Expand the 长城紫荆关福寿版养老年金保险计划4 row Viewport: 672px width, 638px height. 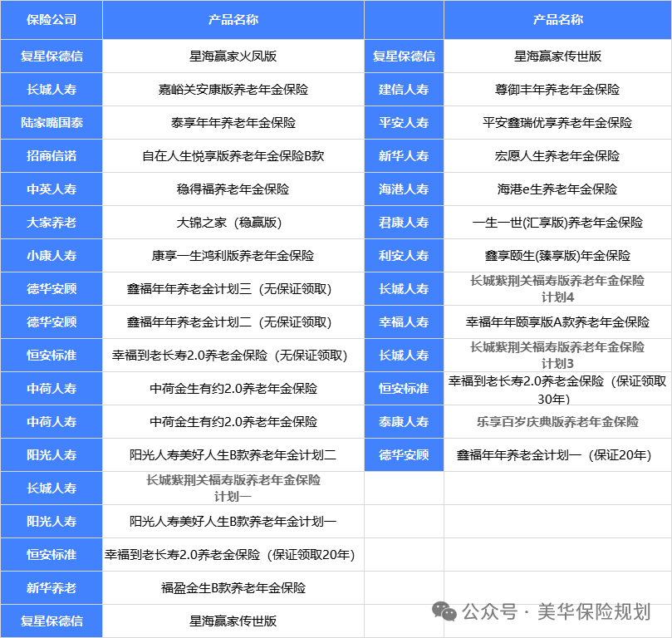point(554,288)
